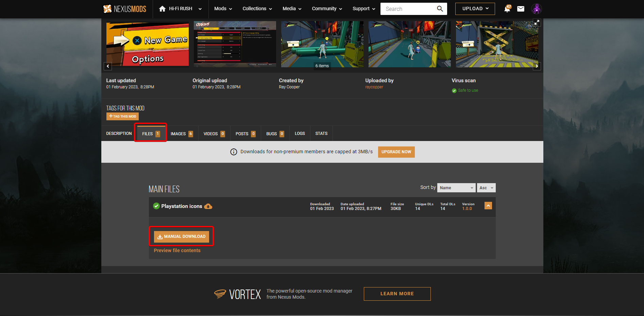
Task: Click the Playstation icons file name
Action: click(182, 206)
